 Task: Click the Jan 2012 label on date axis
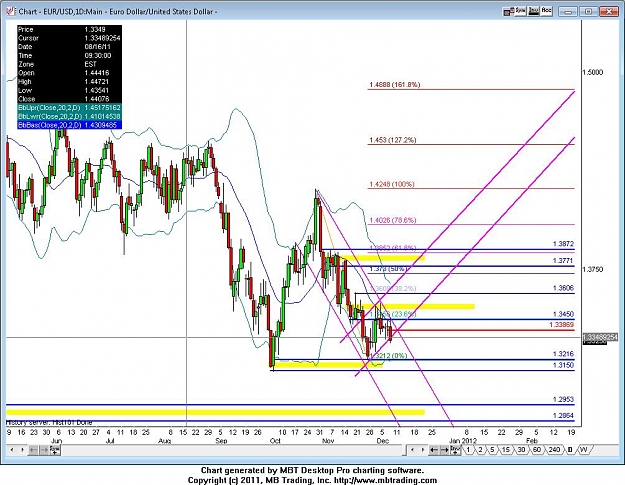pyautogui.click(x=462, y=441)
